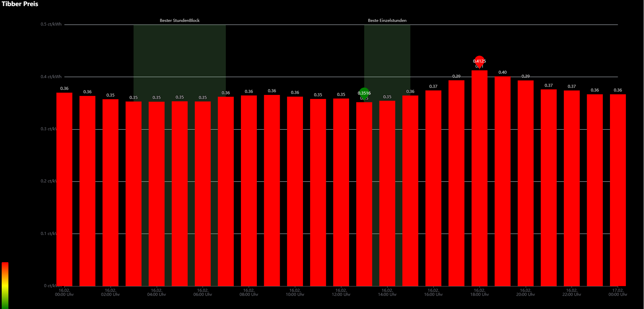Click the 16.02. 20:00 Uhr x-axis label

click(x=526, y=292)
